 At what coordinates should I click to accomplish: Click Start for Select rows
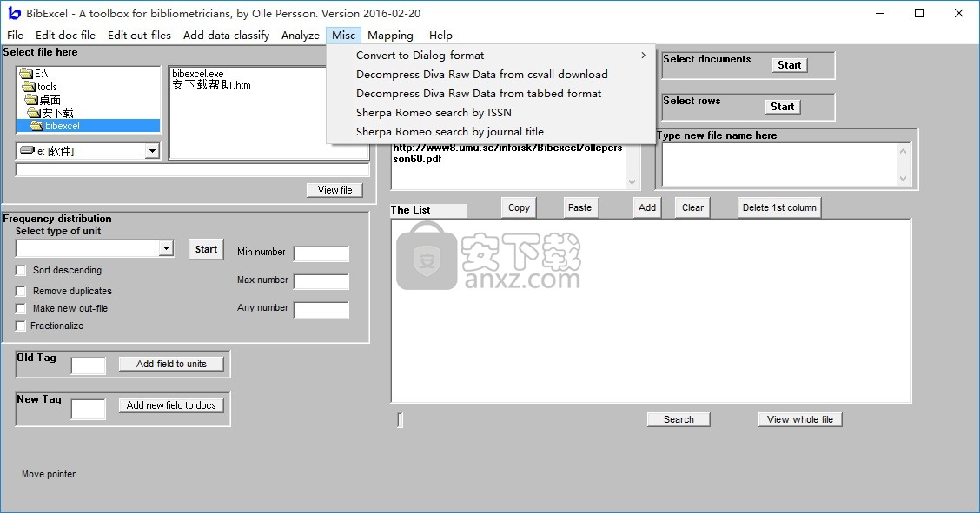(783, 107)
